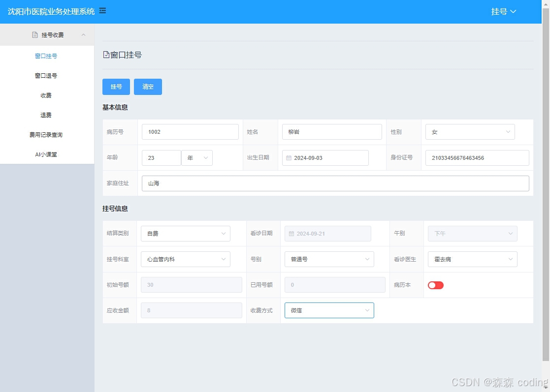Click the document icon beside 挂号收费

point(35,35)
